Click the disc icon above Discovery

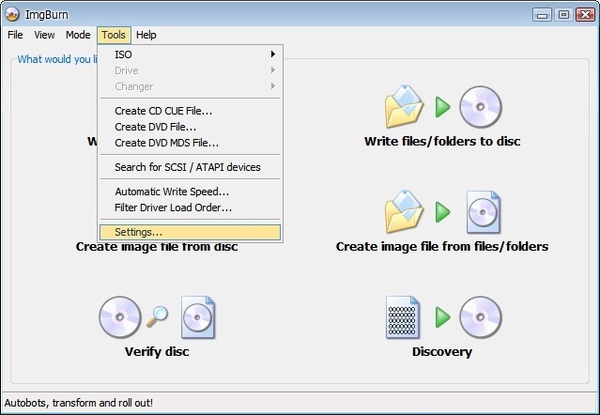(x=481, y=317)
